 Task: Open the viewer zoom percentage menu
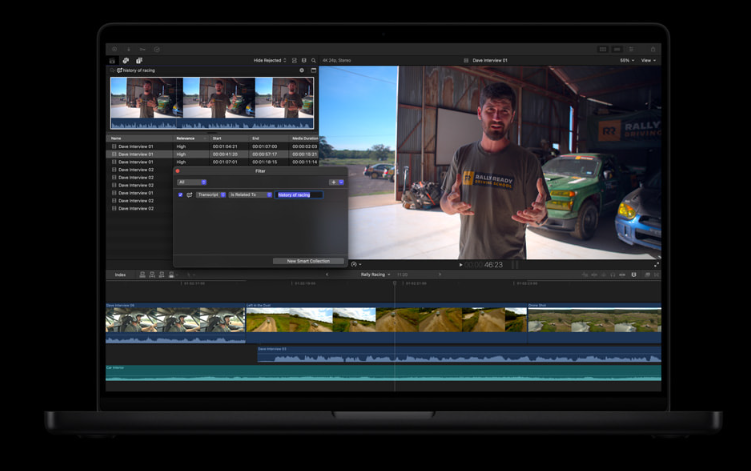click(x=626, y=60)
